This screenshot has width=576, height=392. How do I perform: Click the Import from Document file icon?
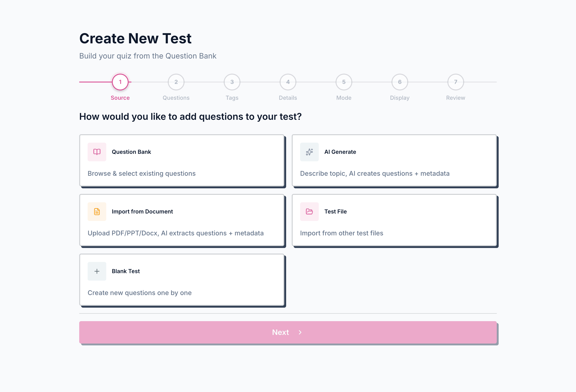point(97,211)
